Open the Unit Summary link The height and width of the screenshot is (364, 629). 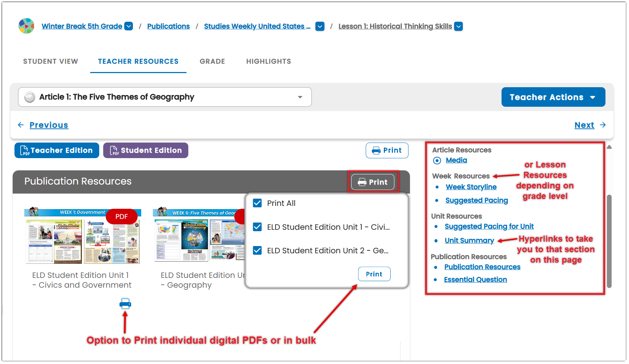[469, 240]
